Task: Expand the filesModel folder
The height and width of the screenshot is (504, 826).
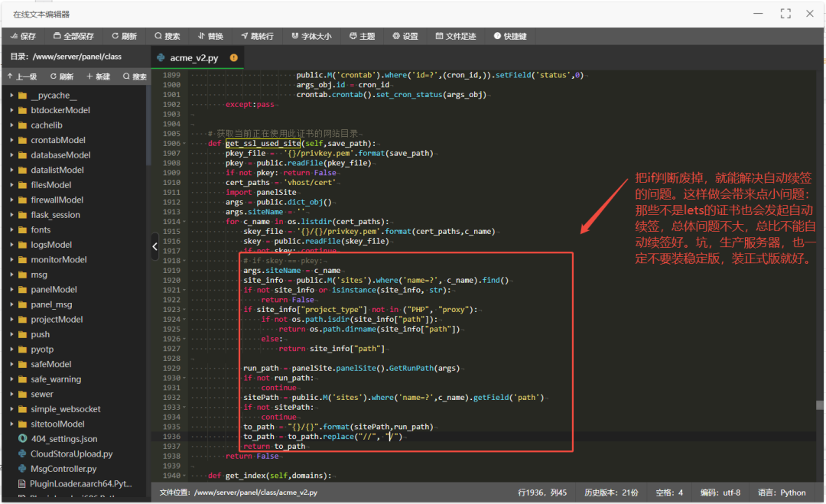Action: (11, 185)
